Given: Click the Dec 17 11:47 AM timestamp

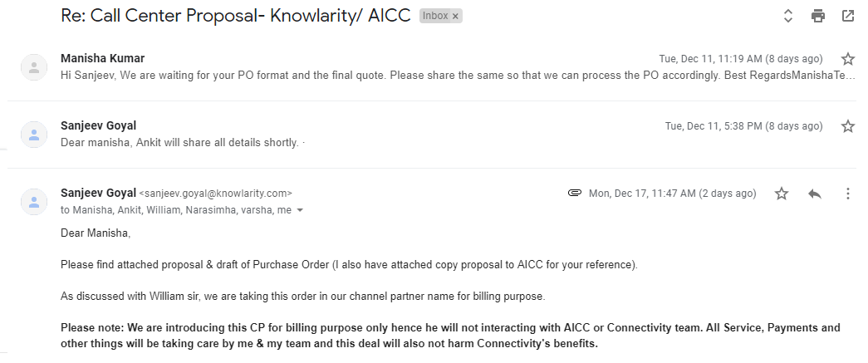Looking at the screenshot, I should [x=672, y=194].
